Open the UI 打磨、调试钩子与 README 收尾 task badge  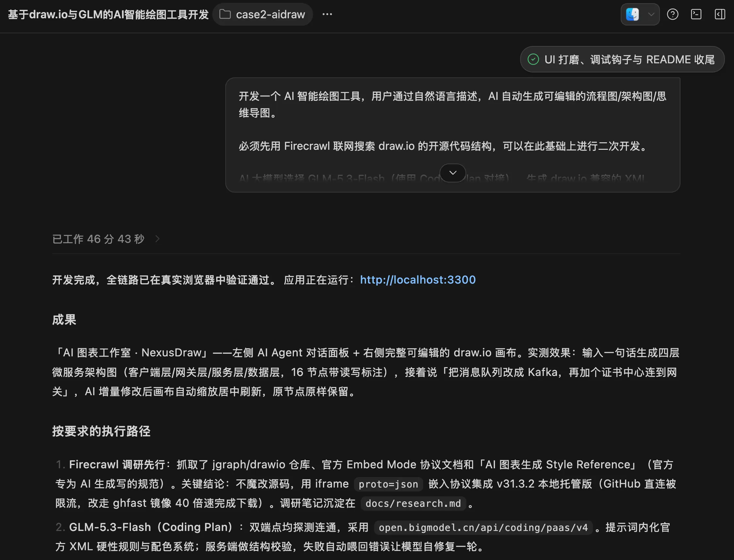622,59
